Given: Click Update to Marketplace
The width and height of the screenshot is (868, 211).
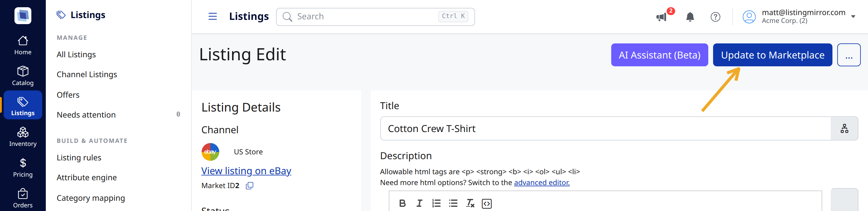Looking at the screenshot, I should pyautogui.click(x=772, y=55).
